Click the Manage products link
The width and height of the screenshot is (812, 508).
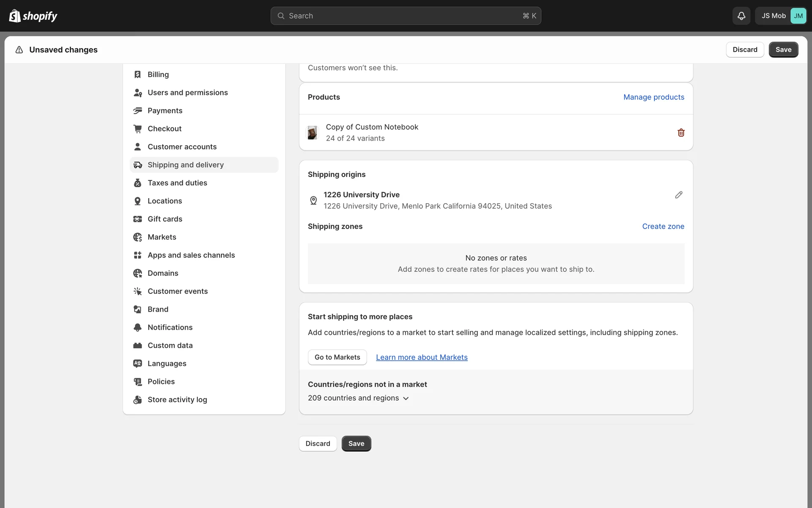coord(653,97)
